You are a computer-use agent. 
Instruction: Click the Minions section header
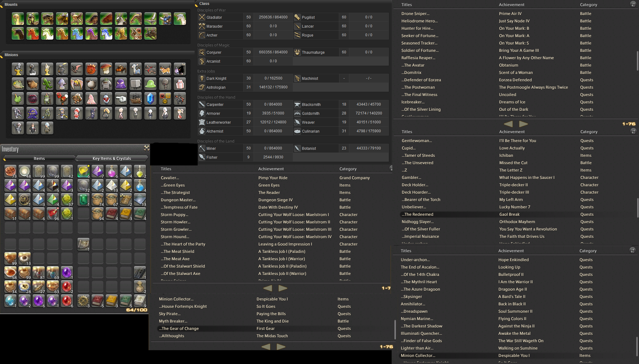point(11,55)
